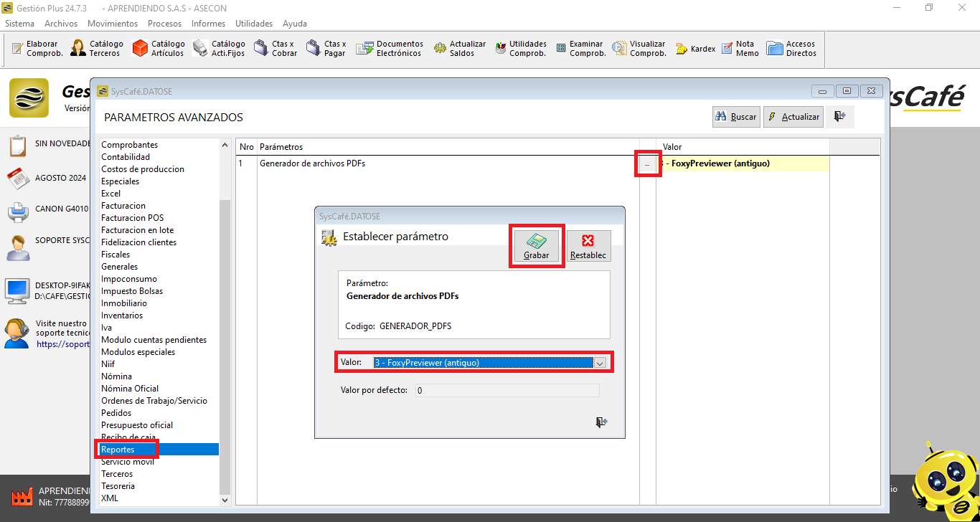The width and height of the screenshot is (980, 522).
Task: Launch Documentos Electrónicos tool
Action: click(391, 49)
